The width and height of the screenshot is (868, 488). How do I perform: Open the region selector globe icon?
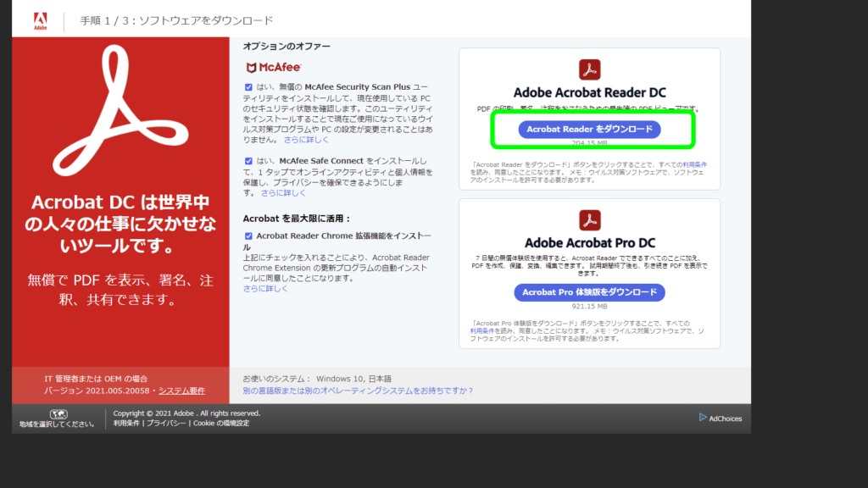[x=58, y=413]
